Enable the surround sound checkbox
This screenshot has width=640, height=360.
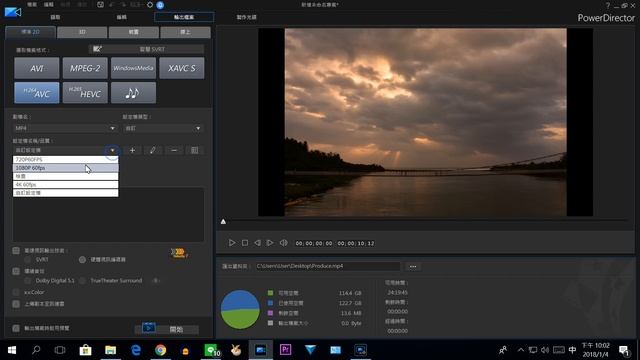click(16, 271)
